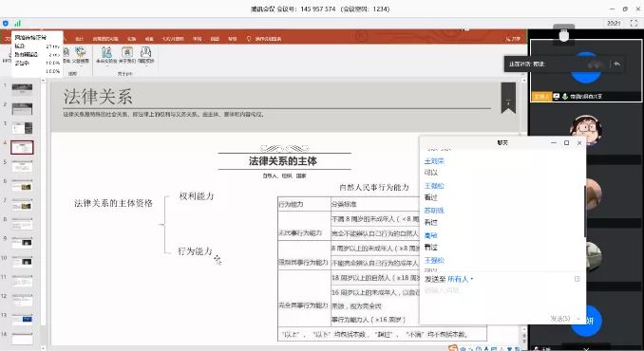Toggle fullscreen icon at top-right of meeting

pos(634,24)
